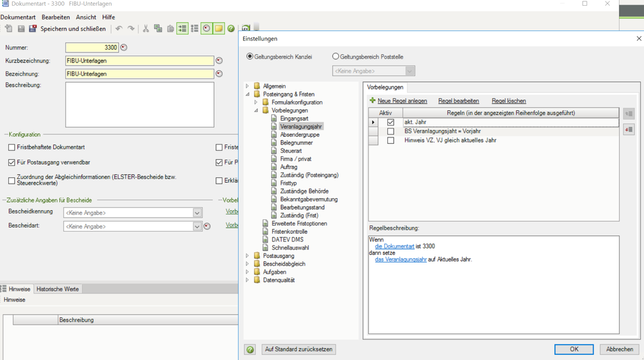Click the save floppy disk icon

coord(21,28)
